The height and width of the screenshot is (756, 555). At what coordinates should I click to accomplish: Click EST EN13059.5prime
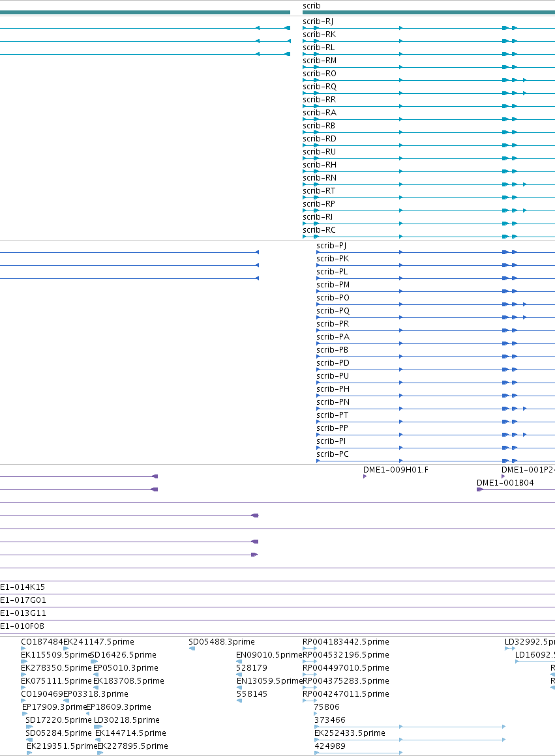(269, 681)
